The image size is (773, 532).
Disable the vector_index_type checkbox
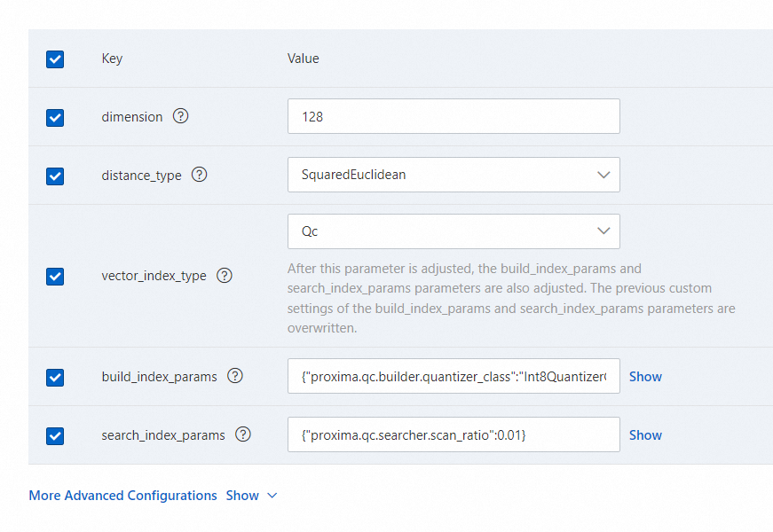point(55,276)
